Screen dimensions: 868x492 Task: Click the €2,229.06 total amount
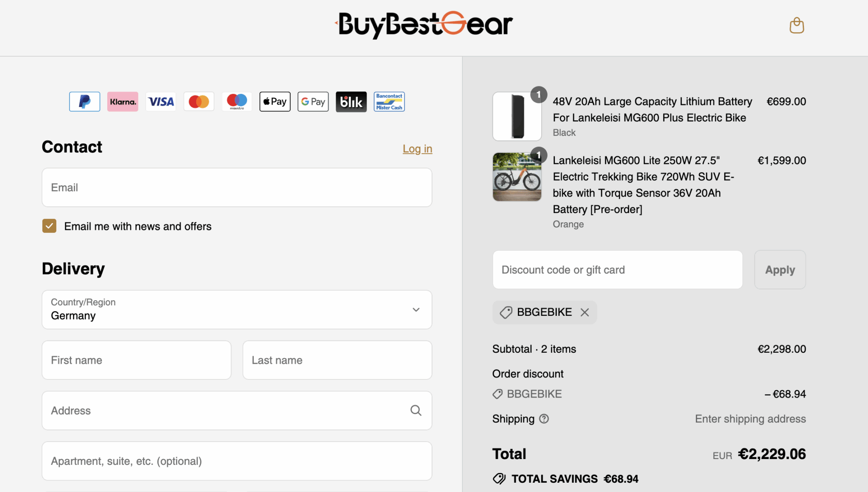coord(772,454)
